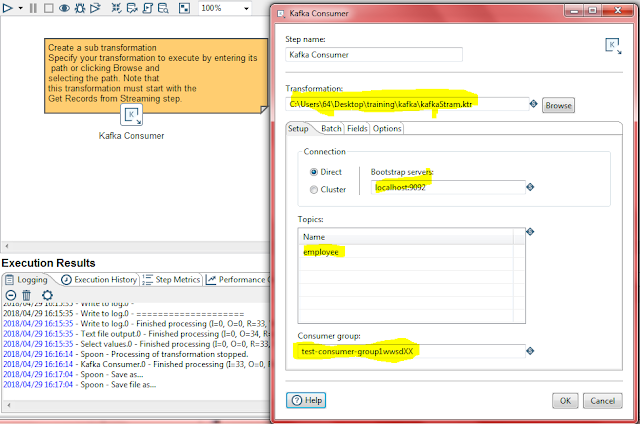Open log settings gear icon
640x424 pixels.
[47, 295]
